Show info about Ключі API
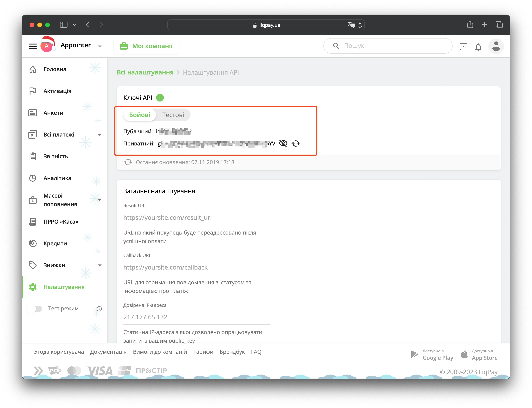Viewport: 532px width, 408px height. (160, 98)
